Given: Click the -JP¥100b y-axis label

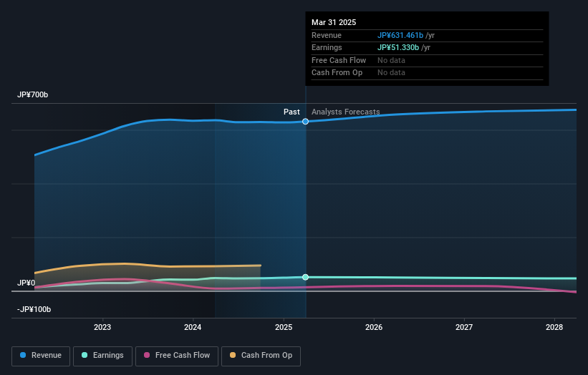Looking at the screenshot, I should point(34,309).
